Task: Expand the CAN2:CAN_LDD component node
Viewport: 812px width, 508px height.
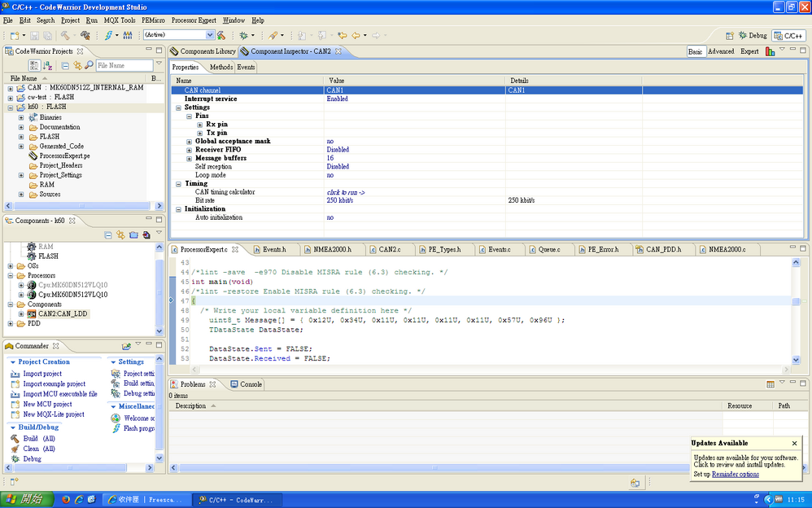Action: 21,314
